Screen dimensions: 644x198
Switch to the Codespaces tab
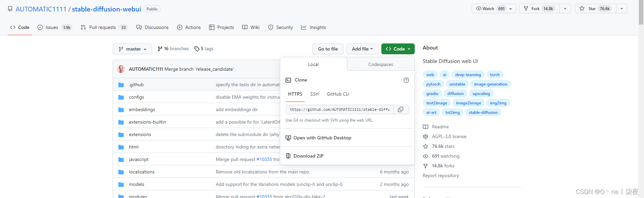(x=381, y=64)
